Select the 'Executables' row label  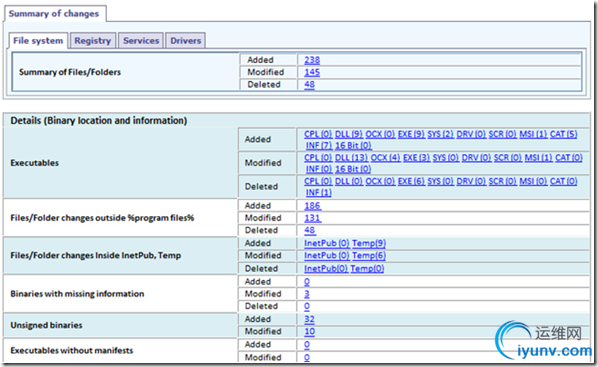tap(35, 163)
